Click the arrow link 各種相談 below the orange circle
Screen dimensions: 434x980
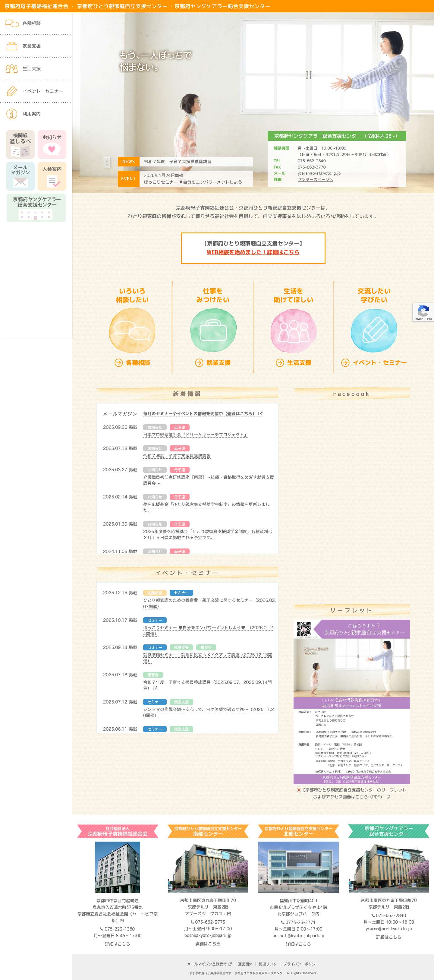point(132,362)
